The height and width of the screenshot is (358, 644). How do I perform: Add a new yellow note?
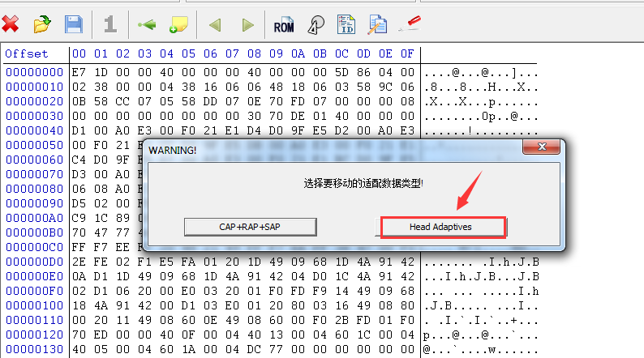click(178, 25)
